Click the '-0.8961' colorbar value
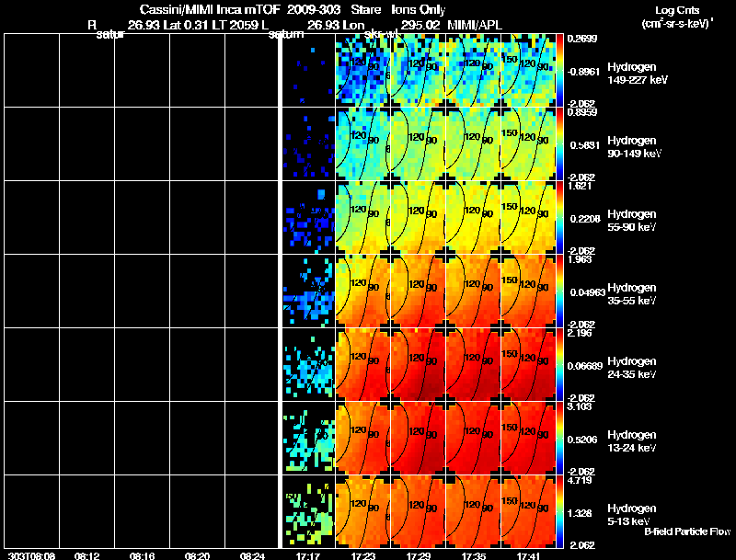This screenshot has width=736, height=560. coord(583,72)
